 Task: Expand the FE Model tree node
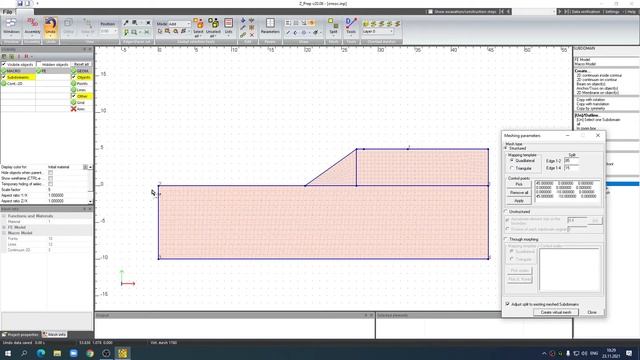(x=4, y=227)
